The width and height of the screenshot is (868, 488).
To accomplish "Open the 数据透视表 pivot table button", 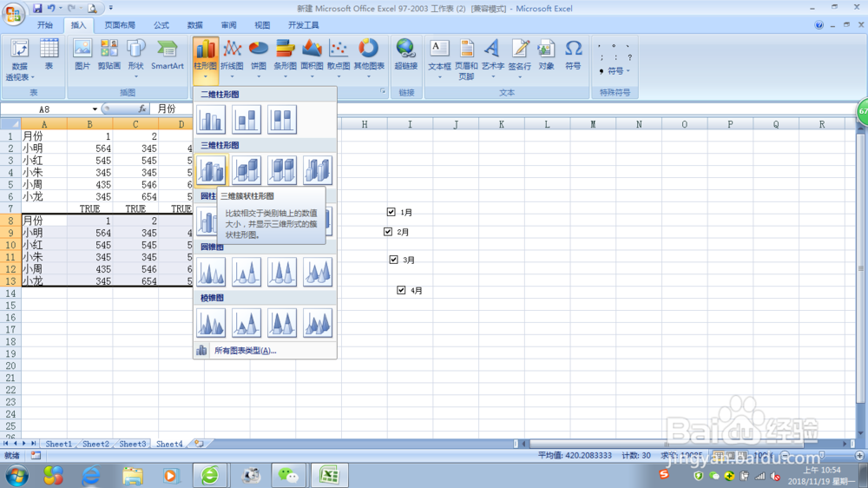I will (x=19, y=59).
